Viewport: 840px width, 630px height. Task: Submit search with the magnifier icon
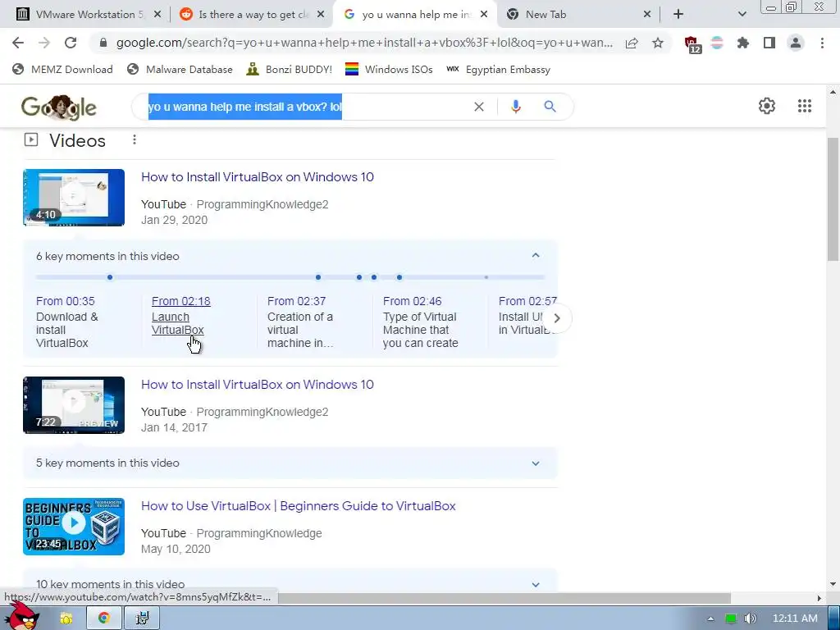click(550, 107)
